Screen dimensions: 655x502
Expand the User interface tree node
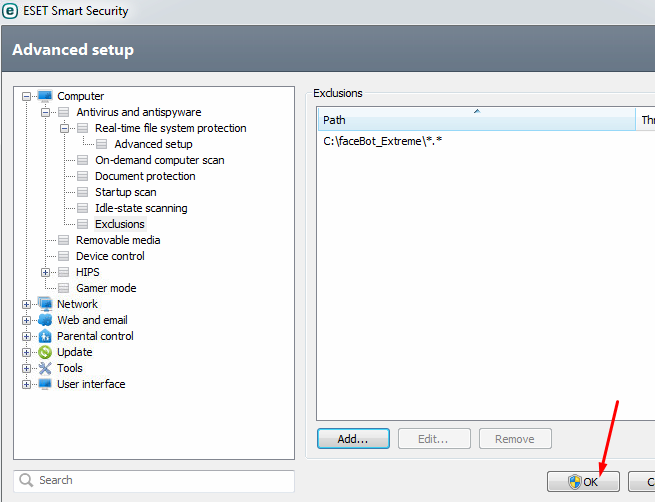pos(26,385)
